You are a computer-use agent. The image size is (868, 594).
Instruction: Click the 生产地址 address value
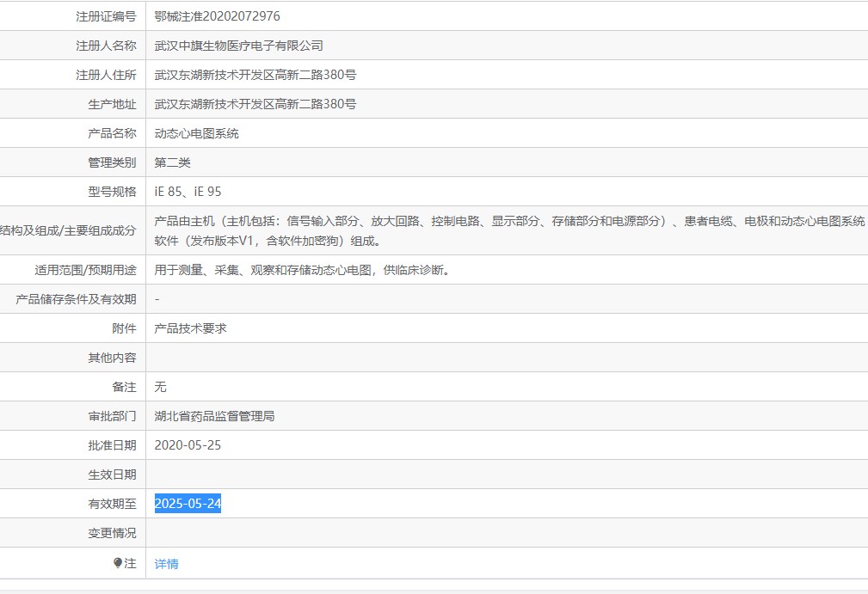tap(255, 104)
